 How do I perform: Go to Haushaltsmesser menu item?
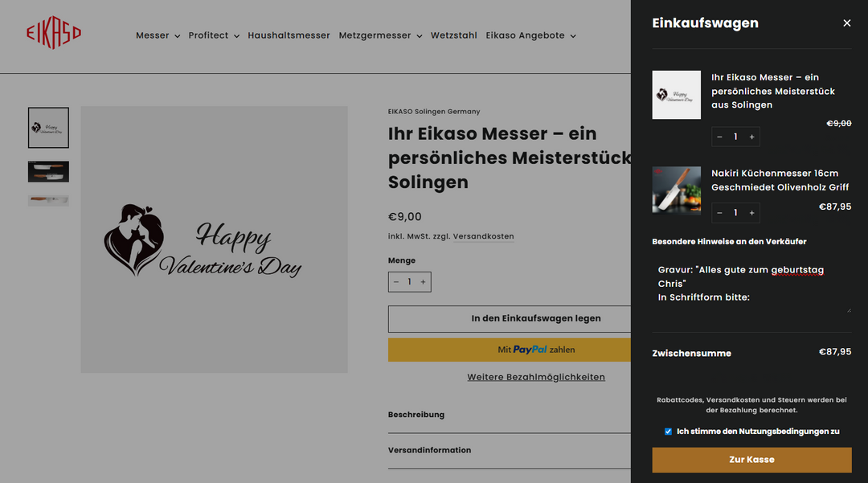click(289, 35)
